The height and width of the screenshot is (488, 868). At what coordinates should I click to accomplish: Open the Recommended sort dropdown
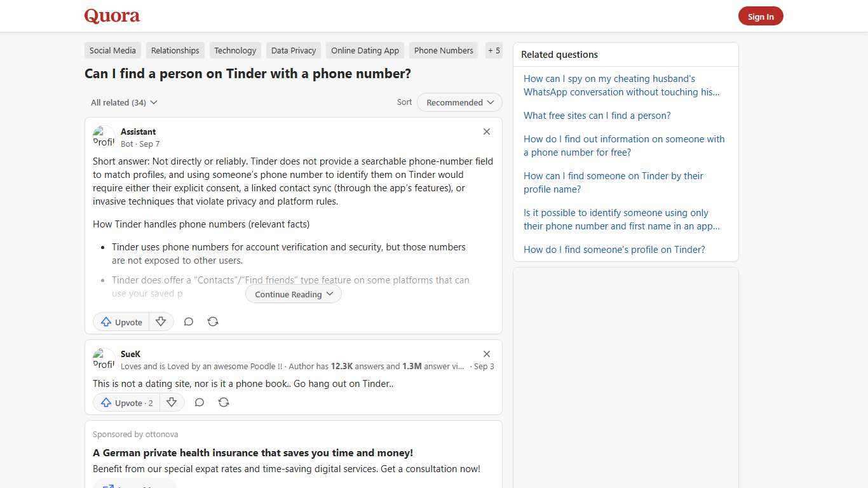459,102
